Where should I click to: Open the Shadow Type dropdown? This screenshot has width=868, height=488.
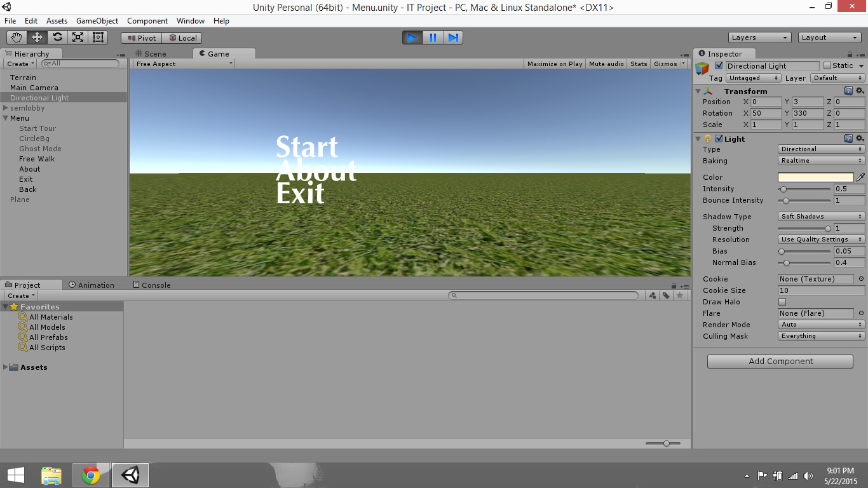820,216
